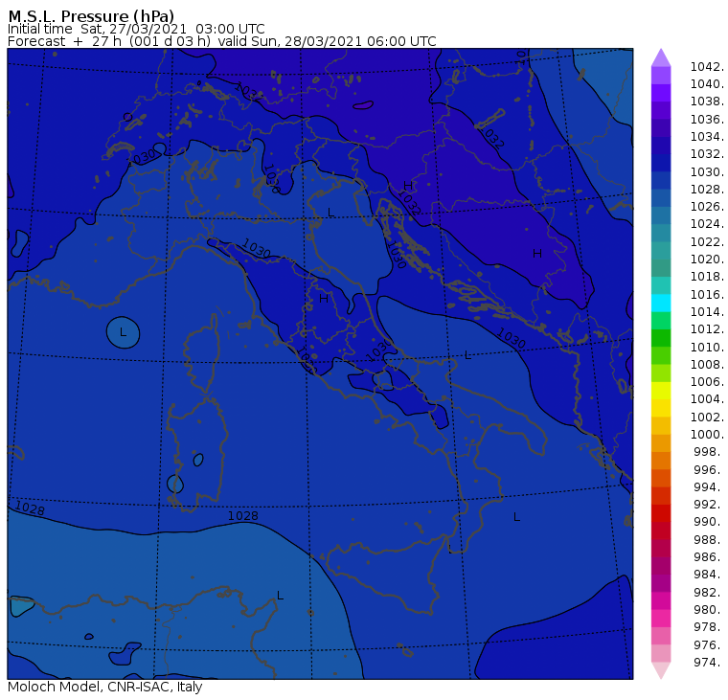
Task: Click the legend value "978."
Action: pos(708,627)
